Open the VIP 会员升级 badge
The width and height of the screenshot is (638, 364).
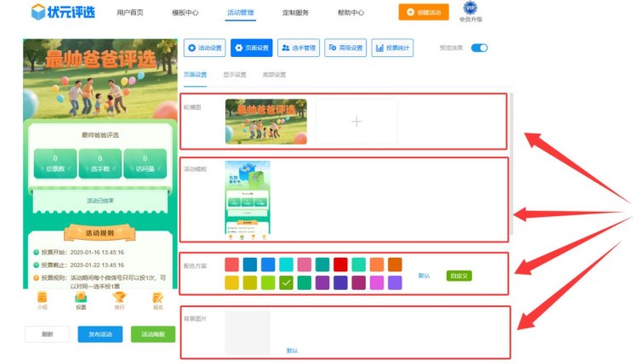point(470,9)
